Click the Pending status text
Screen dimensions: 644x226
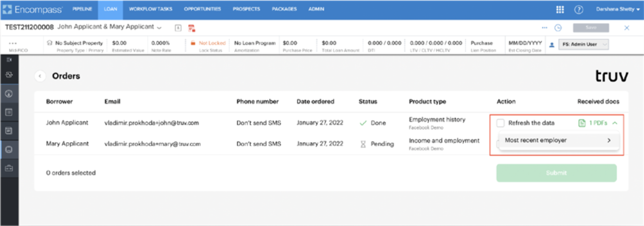coord(382,144)
